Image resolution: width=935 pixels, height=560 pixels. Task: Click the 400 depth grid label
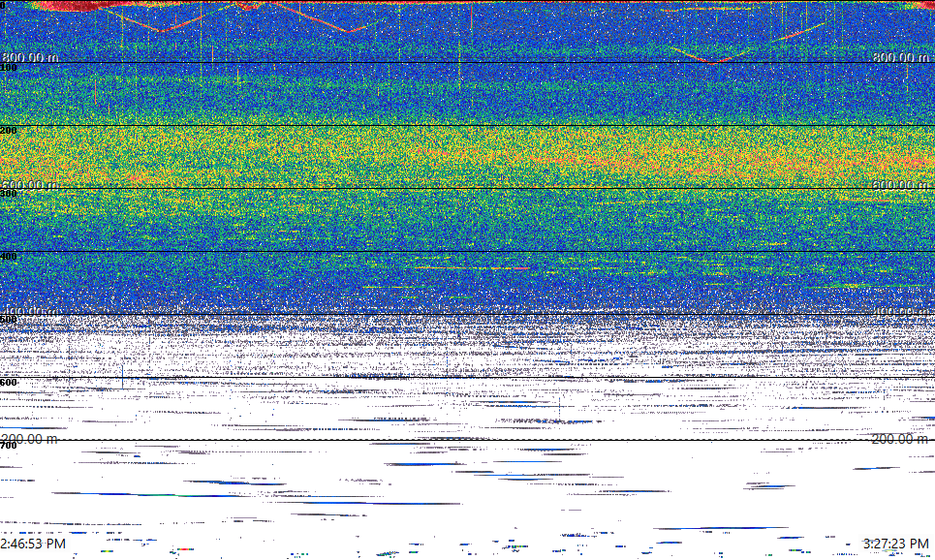pos(9,257)
